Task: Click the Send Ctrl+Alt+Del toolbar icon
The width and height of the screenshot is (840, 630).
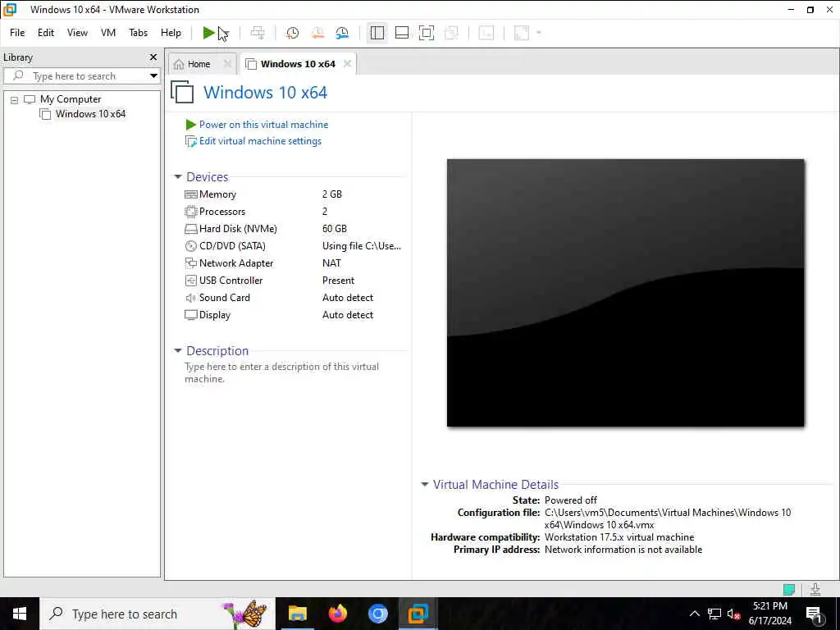Action: pos(258,33)
